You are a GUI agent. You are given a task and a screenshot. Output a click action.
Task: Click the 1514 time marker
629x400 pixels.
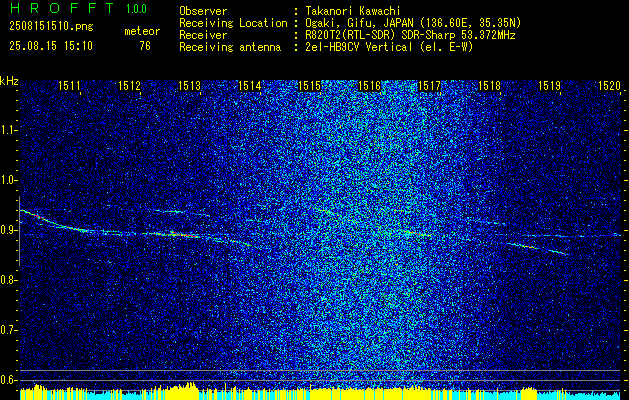[250, 85]
